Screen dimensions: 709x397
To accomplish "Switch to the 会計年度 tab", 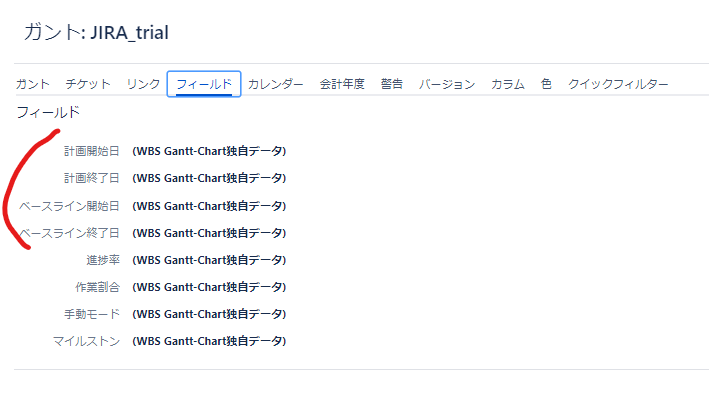I will (x=342, y=84).
